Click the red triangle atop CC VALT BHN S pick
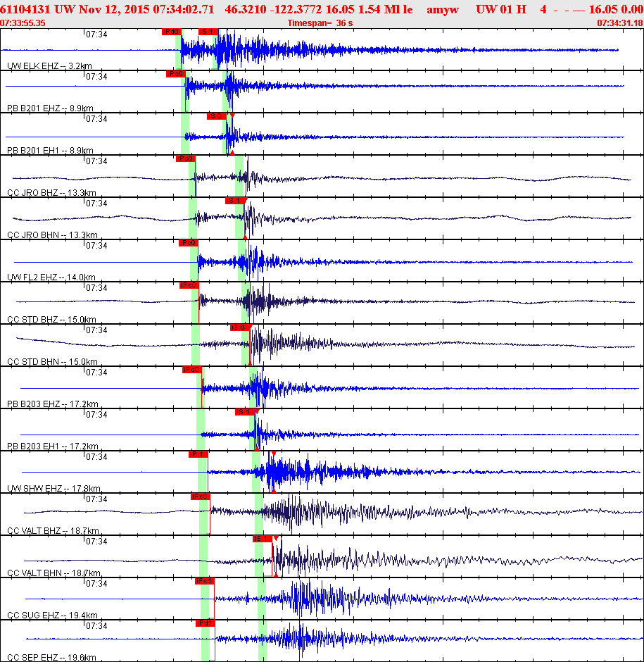 pyautogui.click(x=276, y=538)
